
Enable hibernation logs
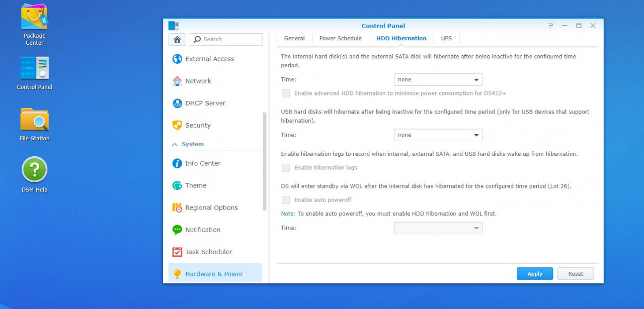point(286,168)
